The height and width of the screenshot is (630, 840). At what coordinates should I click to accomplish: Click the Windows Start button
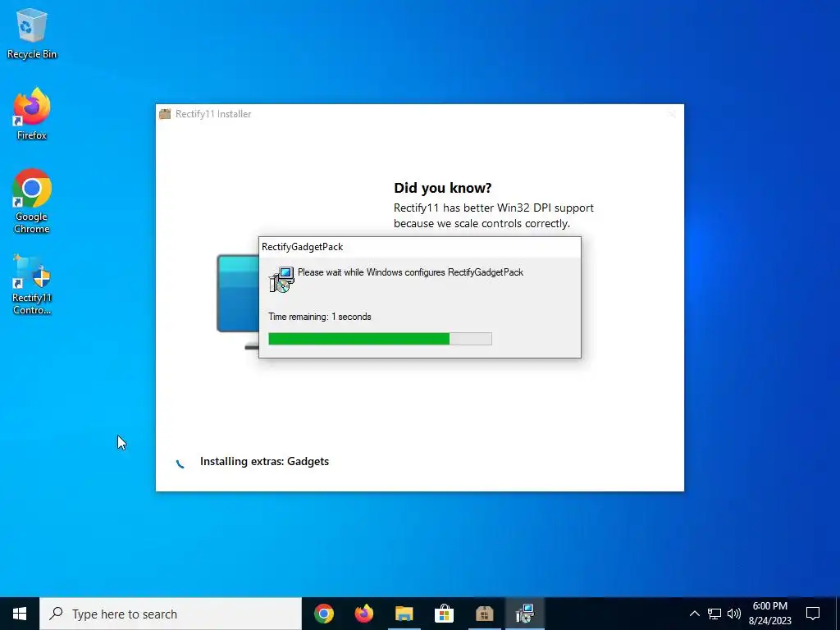[x=20, y=614]
